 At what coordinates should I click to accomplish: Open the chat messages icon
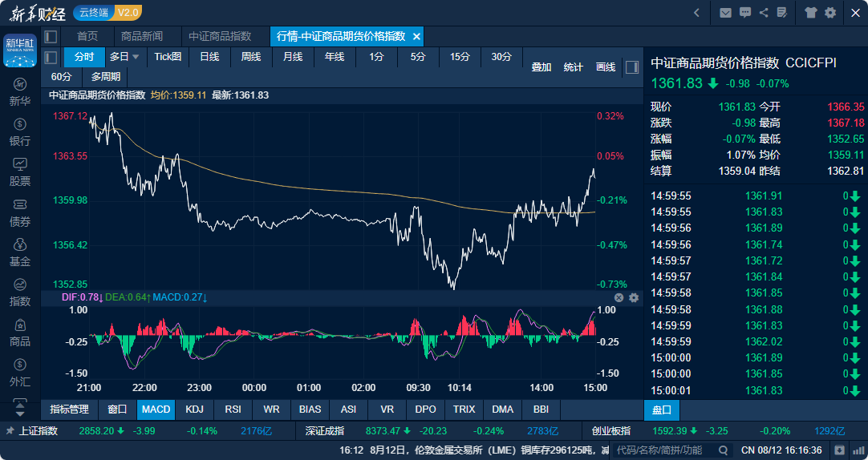(x=745, y=13)
